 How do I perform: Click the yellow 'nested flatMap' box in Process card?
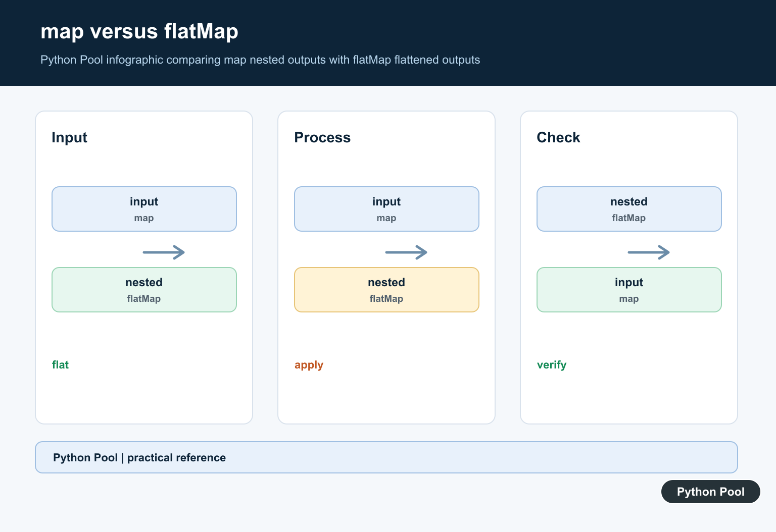click(x=386, y=290)
